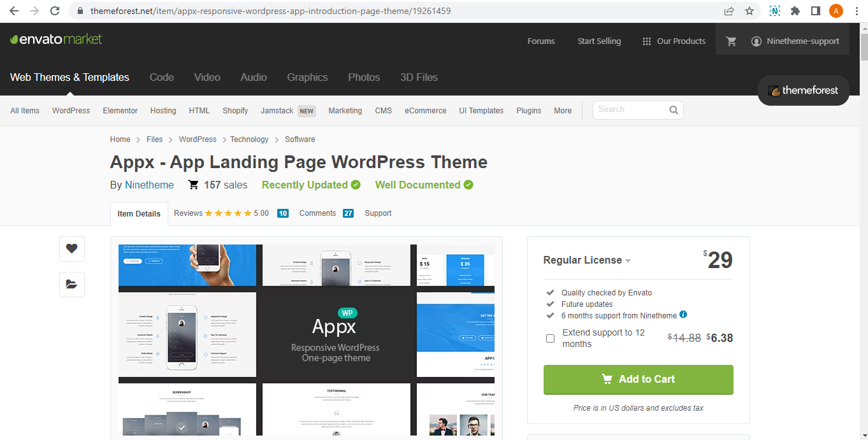
Task: Click the WordPress breadcrumb link
Action: (198, 139)
